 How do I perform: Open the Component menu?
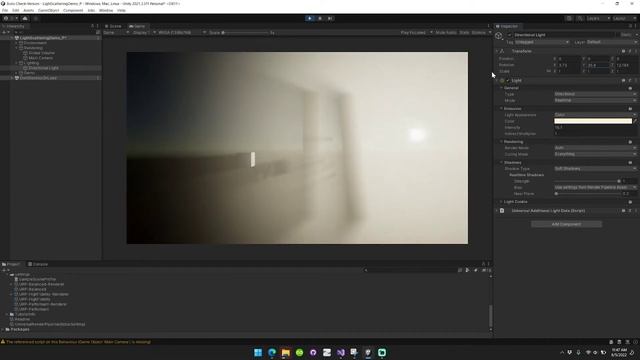[x=73, y=10]
